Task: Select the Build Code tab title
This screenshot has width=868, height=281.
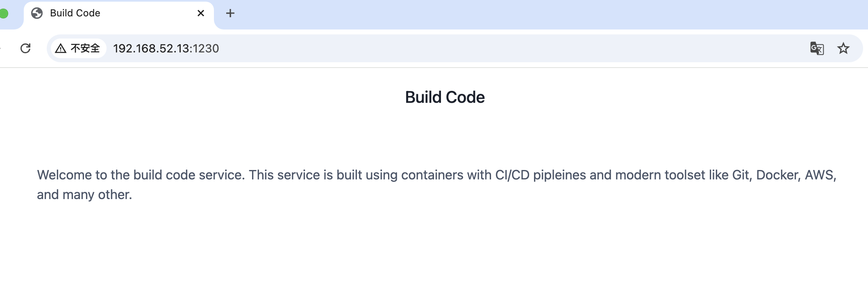Action: coord(75,13)
